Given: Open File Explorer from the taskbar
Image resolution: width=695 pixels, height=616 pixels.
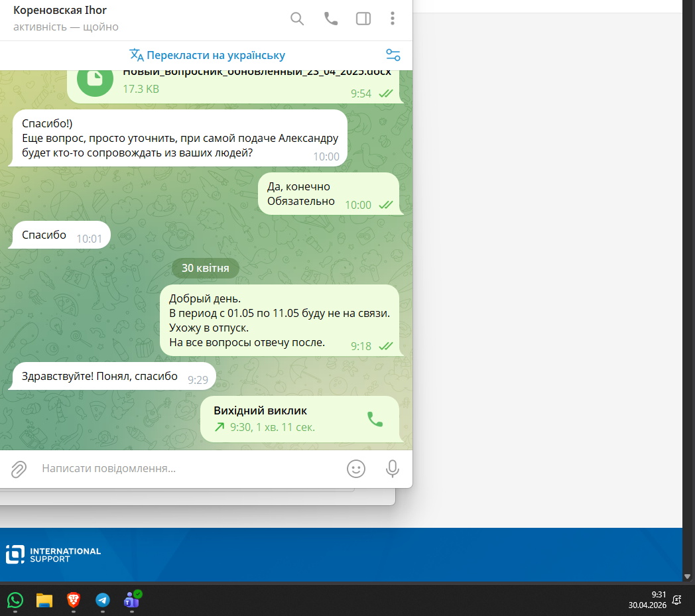Looking at the screenshot, I should point(44,601).
